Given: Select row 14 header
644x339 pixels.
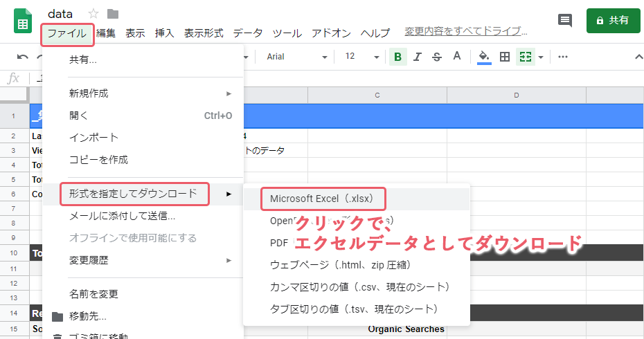Looking at the screenshot, I should tap(14, 313).
